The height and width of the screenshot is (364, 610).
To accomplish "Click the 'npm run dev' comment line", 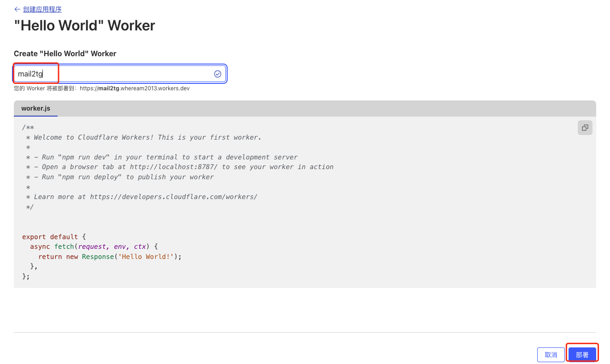I will click(162, 157).
